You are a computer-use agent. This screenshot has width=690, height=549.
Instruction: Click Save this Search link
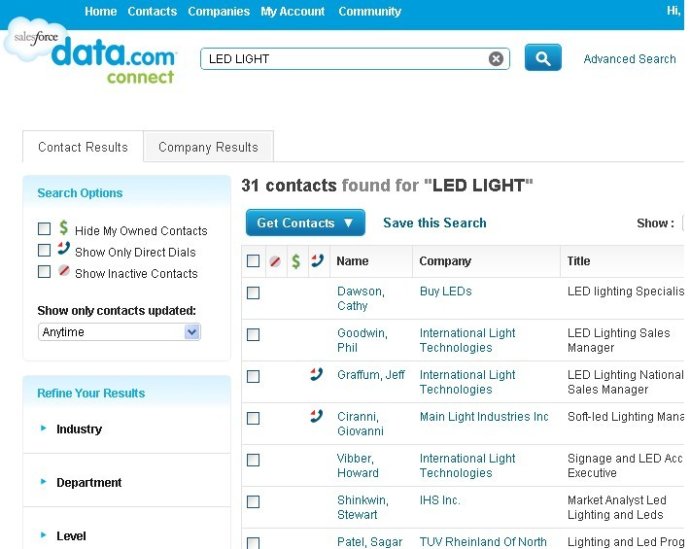(x=434, y=223)
